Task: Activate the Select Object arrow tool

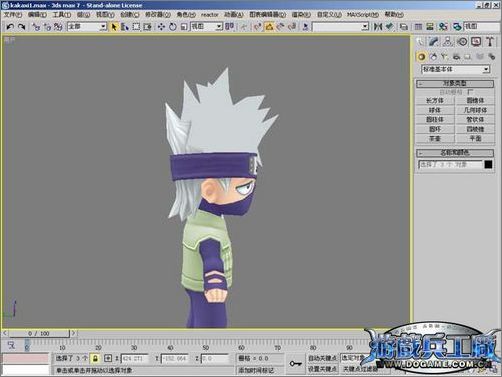Action: [114, 27]
